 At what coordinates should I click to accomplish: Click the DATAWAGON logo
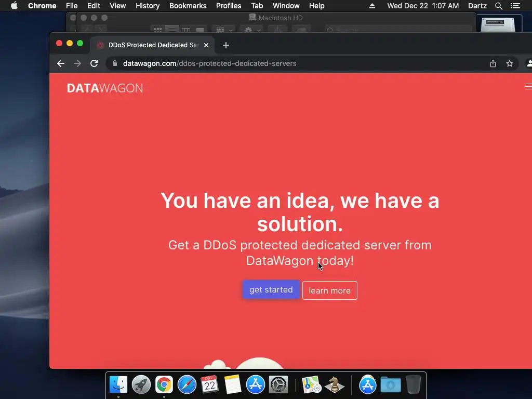pyautogui.click(x=105, y=88)
